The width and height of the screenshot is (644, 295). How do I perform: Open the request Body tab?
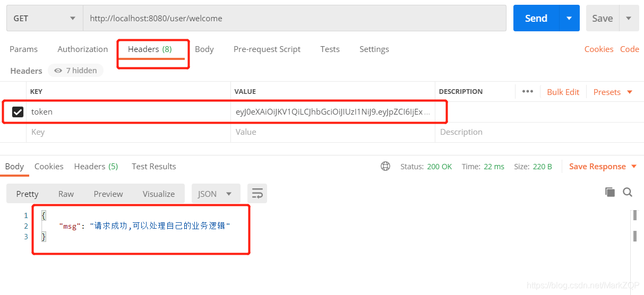tap(204, 49)
